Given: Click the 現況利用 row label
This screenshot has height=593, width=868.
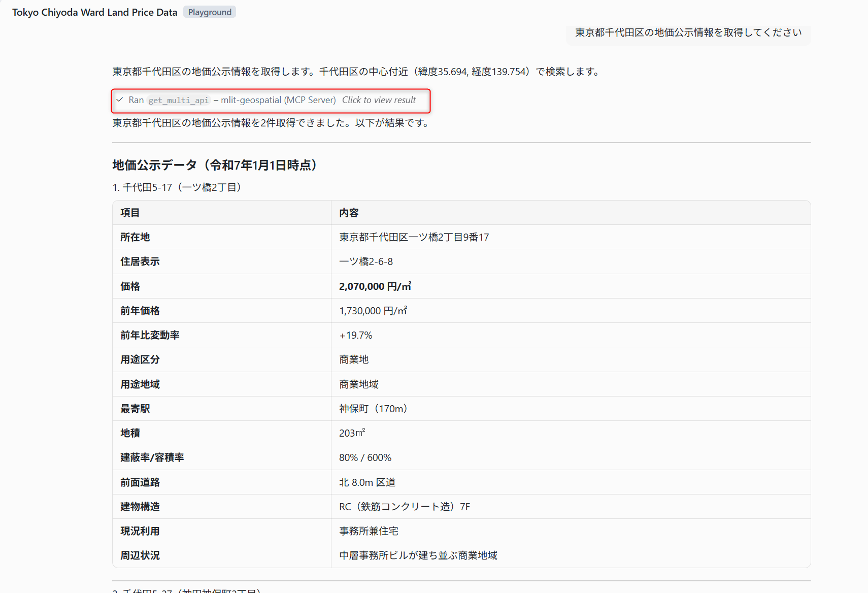Looking at the screenshot, I should coord(140,531).
